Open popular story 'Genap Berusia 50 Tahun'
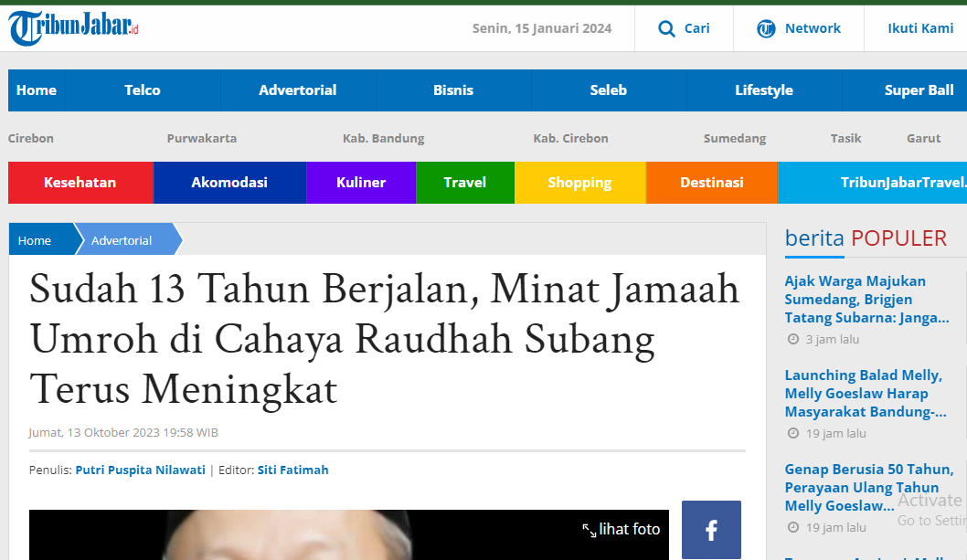Viewport: 967px width, 560px height. pyautogui.click(x=869, y=487)
